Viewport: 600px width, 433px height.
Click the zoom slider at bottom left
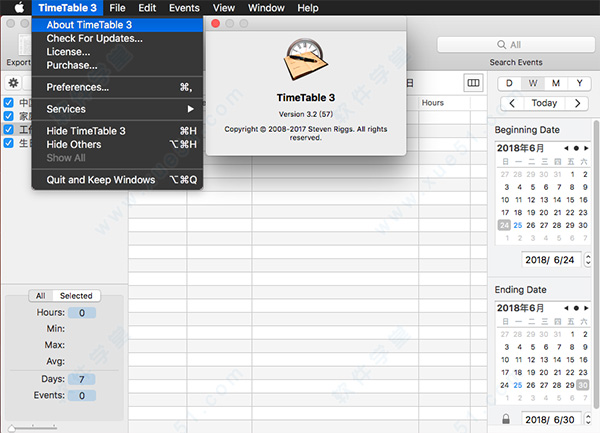[x=33, y=427]
